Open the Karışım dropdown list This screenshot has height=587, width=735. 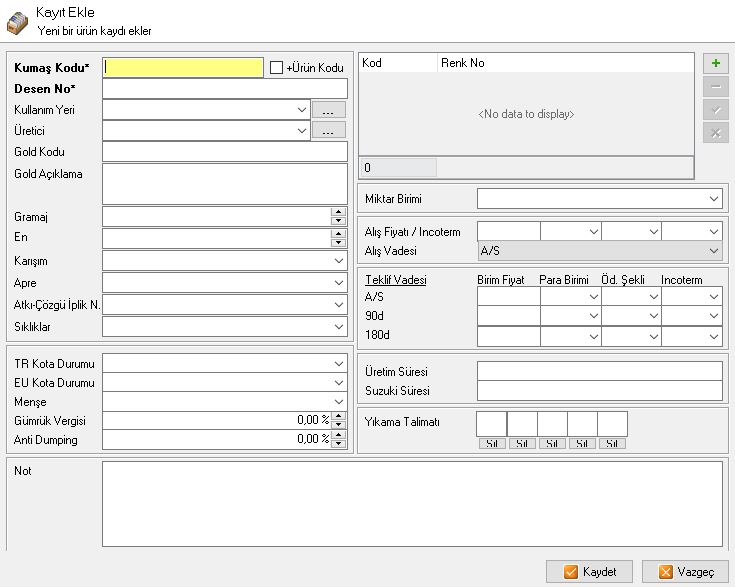tap(338, 261)
